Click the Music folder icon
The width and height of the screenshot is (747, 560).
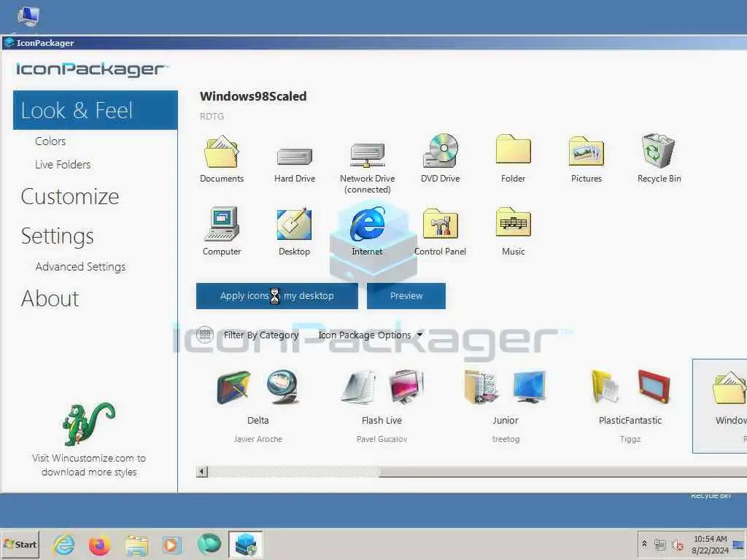click(513, 222)
